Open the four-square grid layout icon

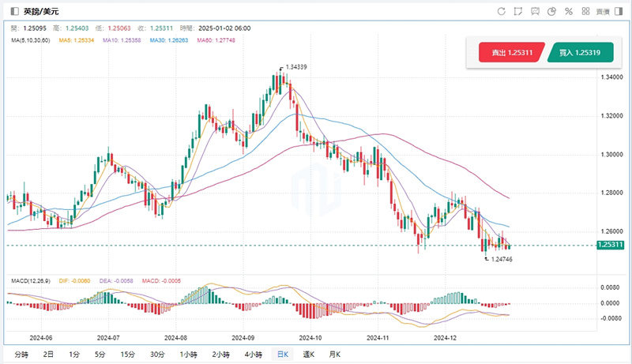pyautogui.click(x=585, y=12)
